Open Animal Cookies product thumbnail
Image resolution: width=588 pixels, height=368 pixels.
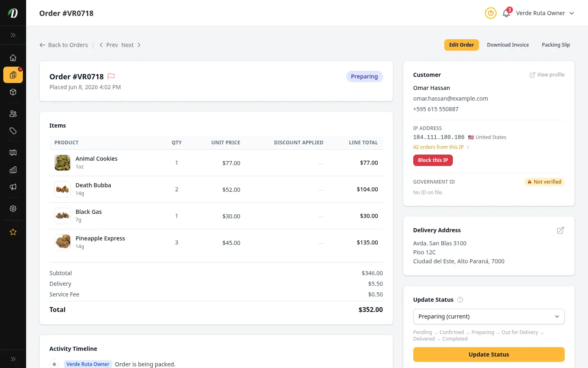pyautogui.click(x=62, y=163)
